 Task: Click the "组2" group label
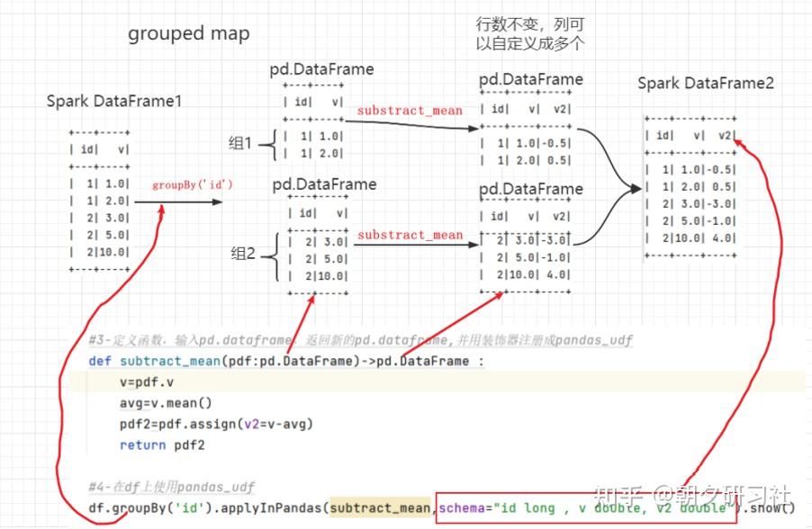point(243,253)
